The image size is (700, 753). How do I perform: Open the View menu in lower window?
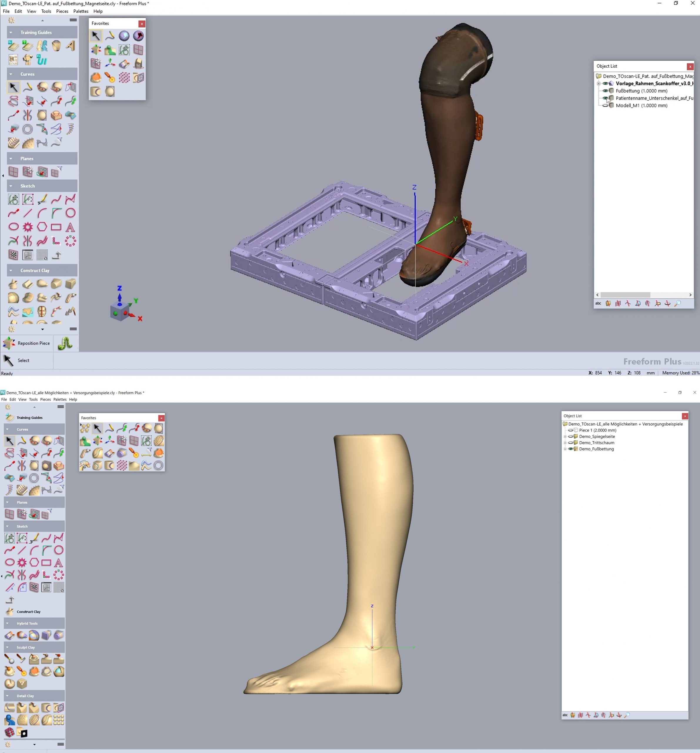coord(22,399)
